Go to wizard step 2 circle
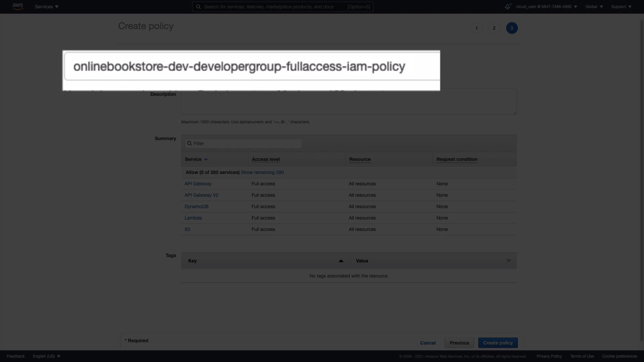Image resolution: width=644 pixels, height=362 pixels. [494, 28]
